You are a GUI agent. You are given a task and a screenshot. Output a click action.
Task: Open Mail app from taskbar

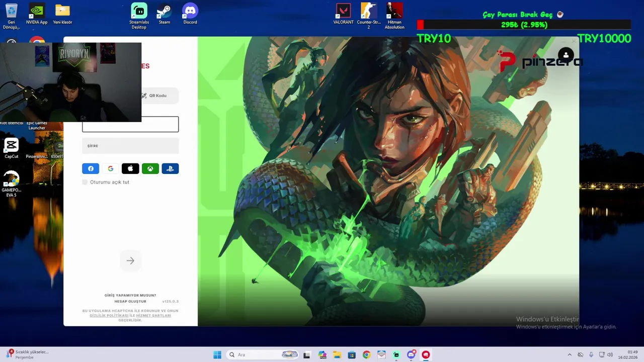point(381,355)
